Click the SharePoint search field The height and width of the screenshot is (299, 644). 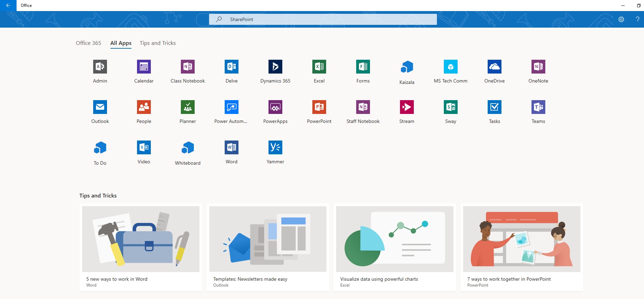pyautogui.click(x=323, y=19)
